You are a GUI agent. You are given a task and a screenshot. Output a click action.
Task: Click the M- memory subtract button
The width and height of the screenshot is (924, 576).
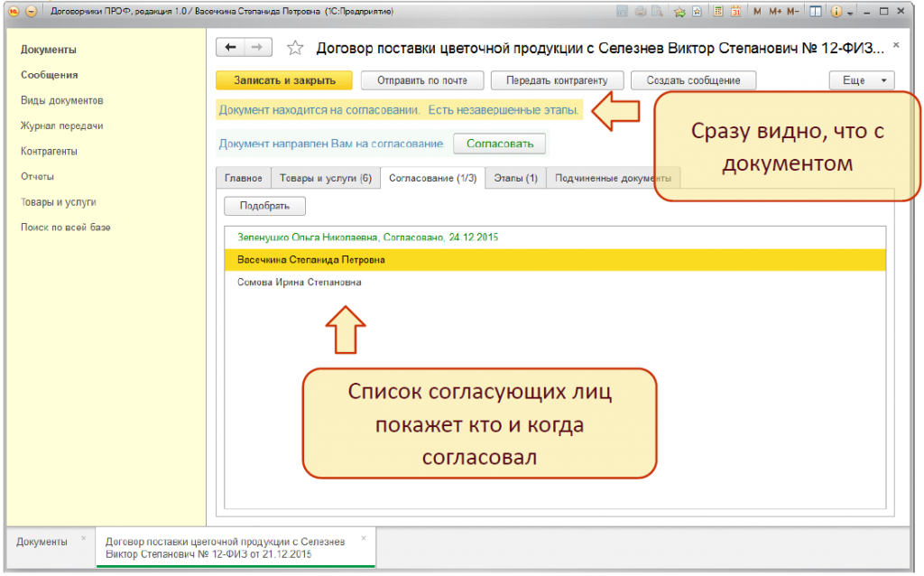[793, 12]
